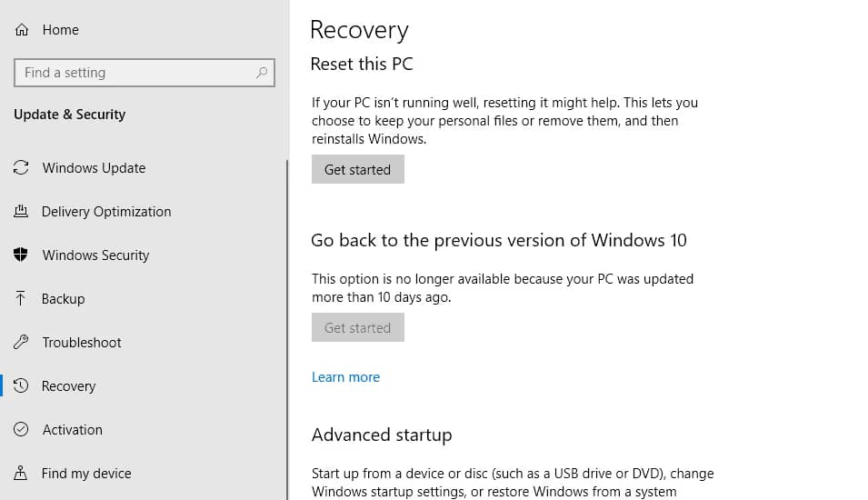Image resolution: width=868 pixels, height=500 pixels.
Task: Navigate to the Activation page
Action: tap(73, 430)
